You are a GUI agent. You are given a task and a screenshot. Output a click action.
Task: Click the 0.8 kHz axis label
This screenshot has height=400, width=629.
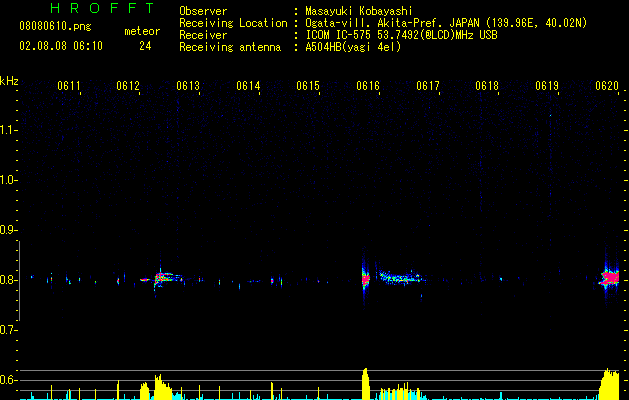point(8,280)
